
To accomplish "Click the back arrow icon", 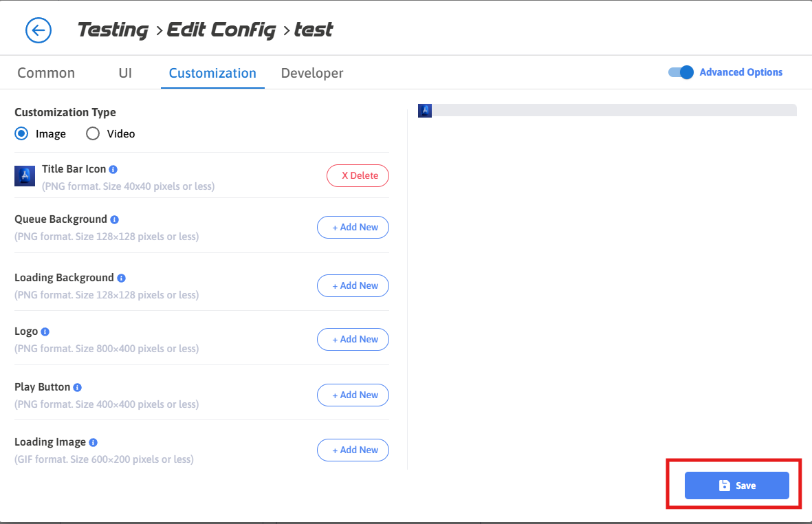I will pyautogui.click(x=39, y=30).
